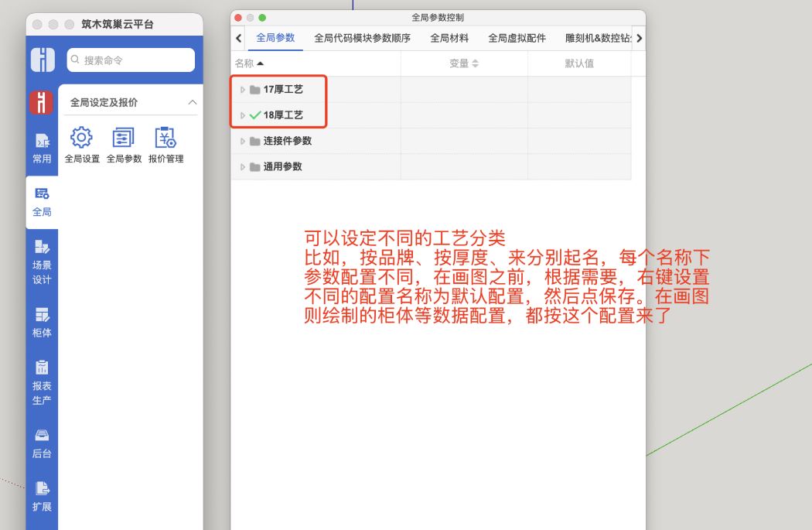Switch to the 常用 sidebar panel icon
This screenshot has height=530, width=812.
point(43,147)
